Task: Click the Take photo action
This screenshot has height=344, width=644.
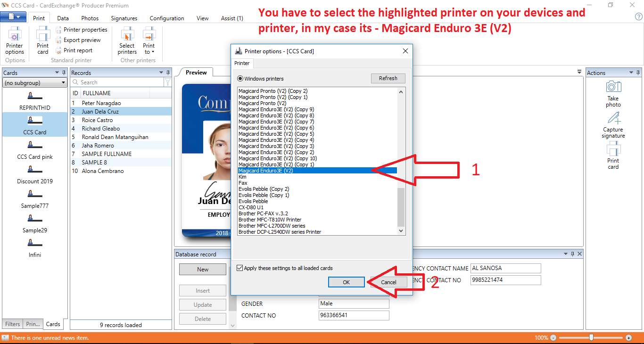Action: [x=613, y=94]
